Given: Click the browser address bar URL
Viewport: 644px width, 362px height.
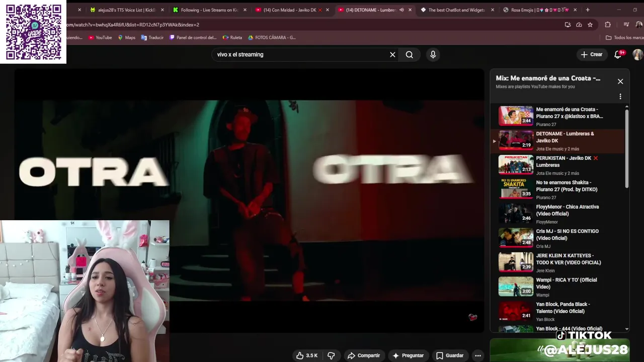Looking at the screenshot, I should pos(133,25).
